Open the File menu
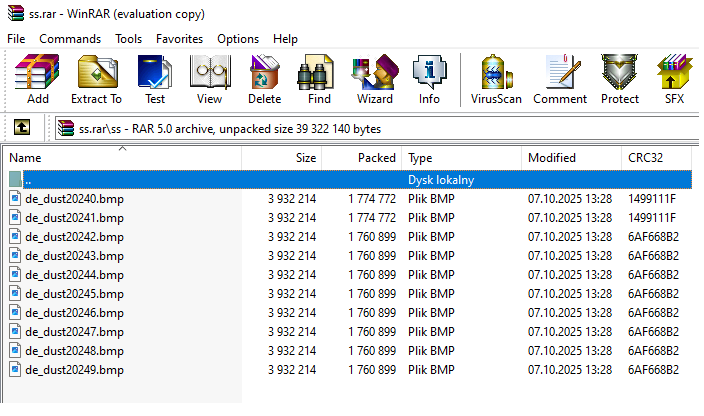This screenshot has height=416, width=704. pyautogui.click(x=16, y=39)
